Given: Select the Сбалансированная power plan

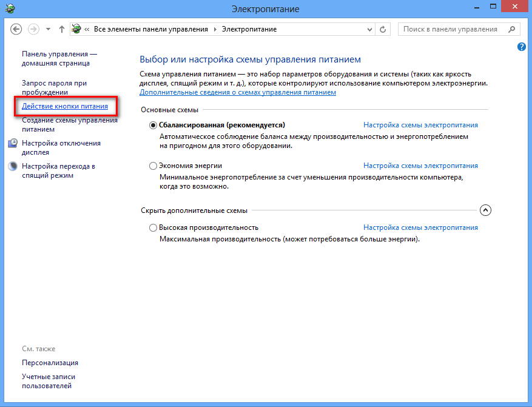Looking at the screenshot, I should click(x=153, y=125).
